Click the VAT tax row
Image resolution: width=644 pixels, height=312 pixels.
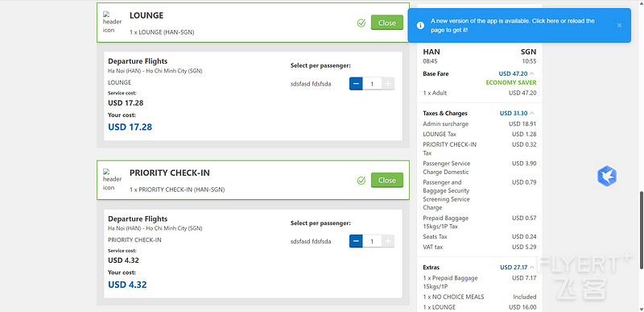click(479, 247)
